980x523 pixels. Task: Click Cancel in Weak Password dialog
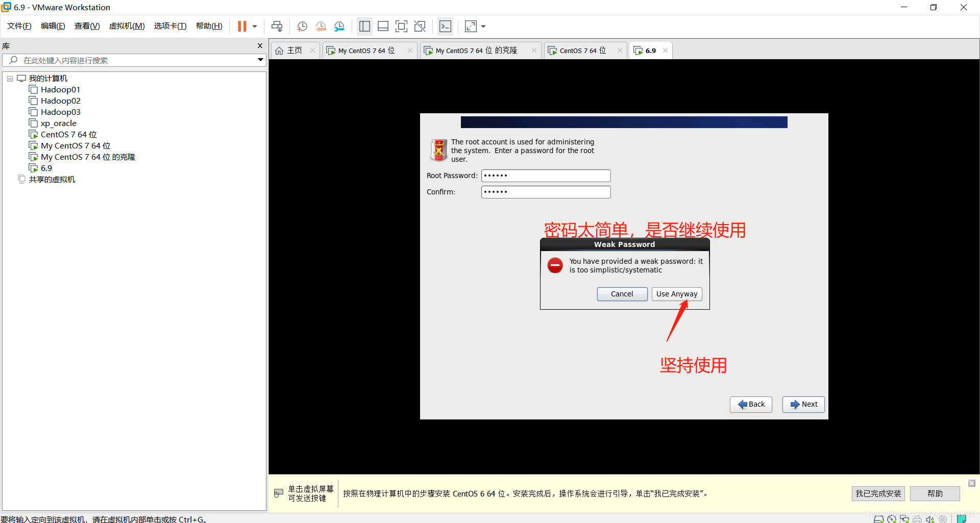coord(622,294)
